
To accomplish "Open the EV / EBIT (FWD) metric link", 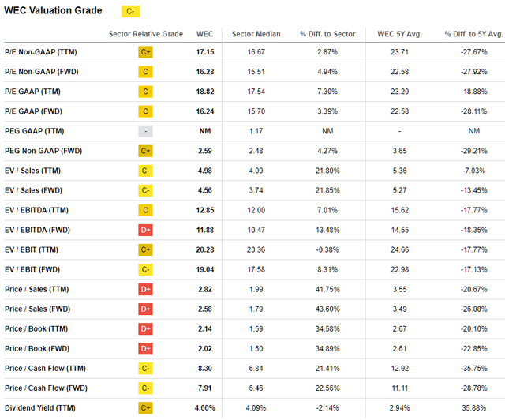I will [36, 269].
